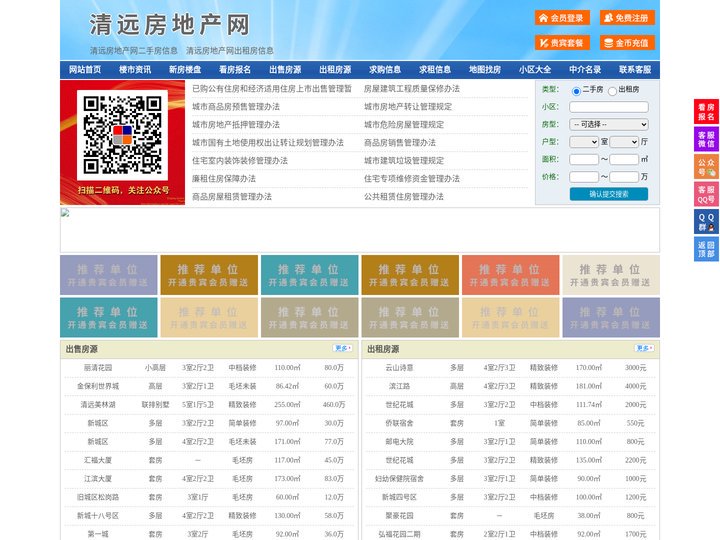Open the 看房报名 menu item
The width and height of the screenshot is (720, 540).
(235, 70)
